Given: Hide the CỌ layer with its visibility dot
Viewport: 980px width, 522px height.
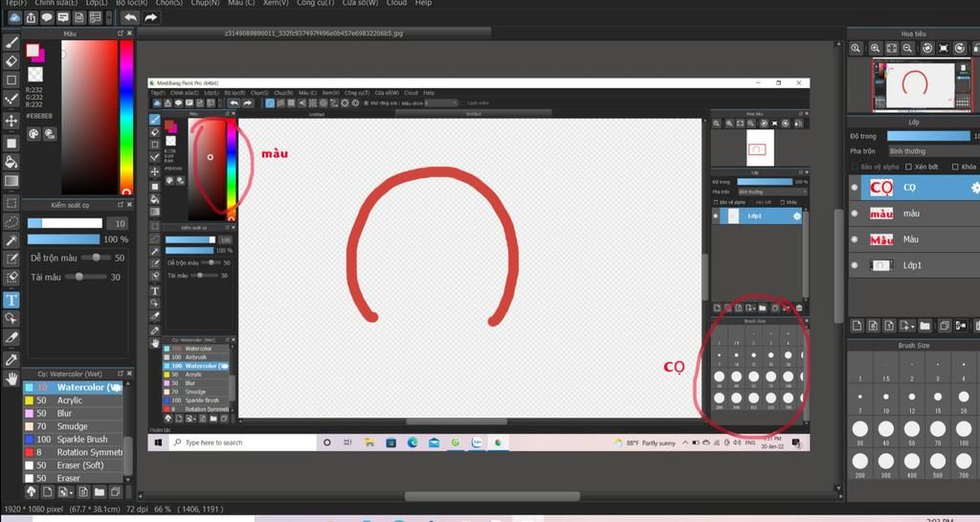Looking at the screenshot, I should point(855,188).
